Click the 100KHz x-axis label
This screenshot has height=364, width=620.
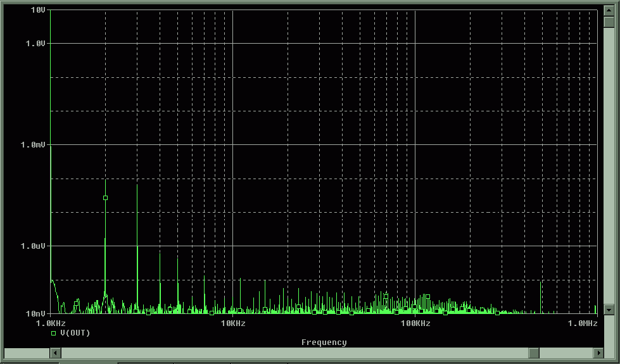point(415,323)
